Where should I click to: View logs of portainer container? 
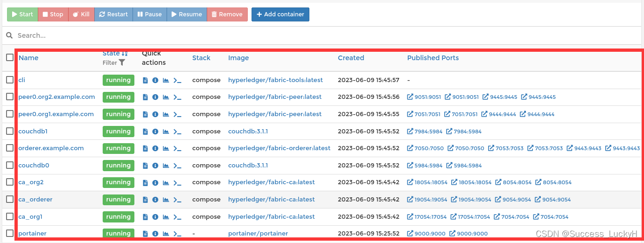(x=145, y=234)
